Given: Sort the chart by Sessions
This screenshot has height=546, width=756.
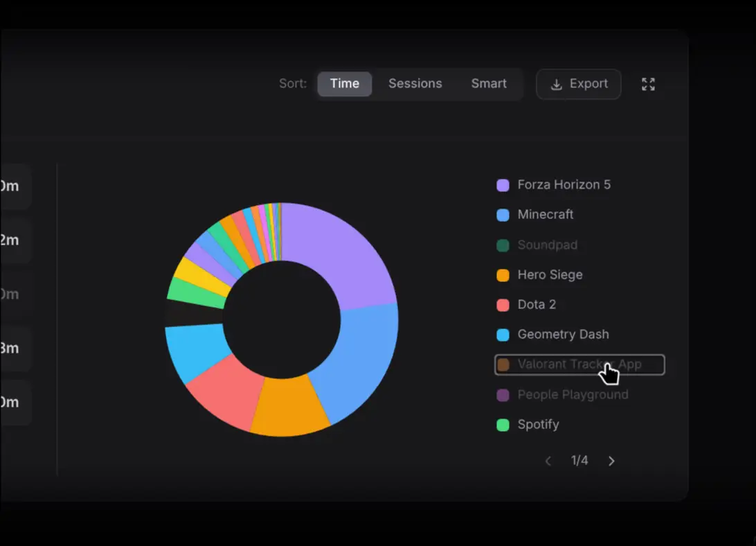Looking at the screenshot, I should pos(415,84).
